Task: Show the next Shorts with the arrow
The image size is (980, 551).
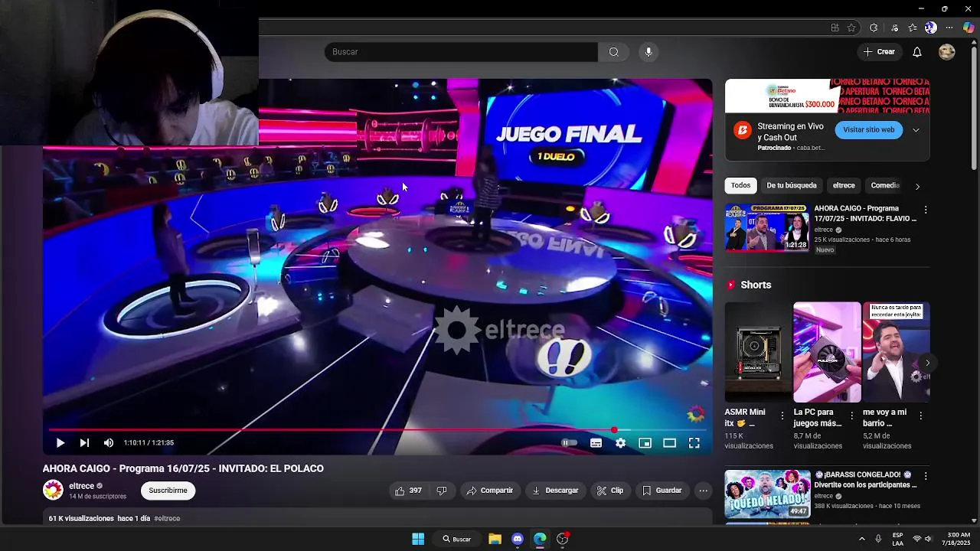Action: point(926,363)
